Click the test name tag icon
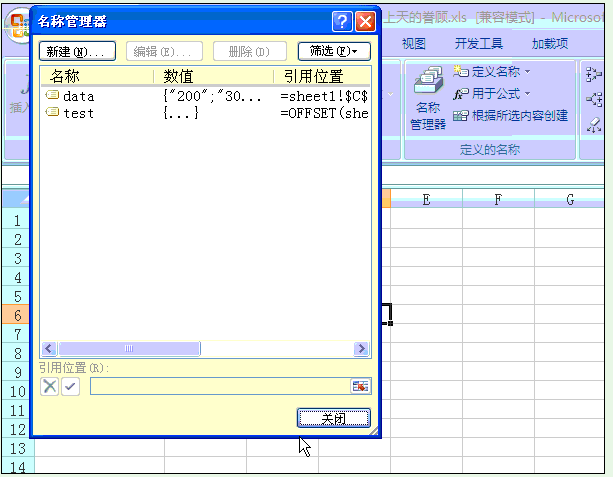The height and width of the screenshot is (477, 613). 52,112
